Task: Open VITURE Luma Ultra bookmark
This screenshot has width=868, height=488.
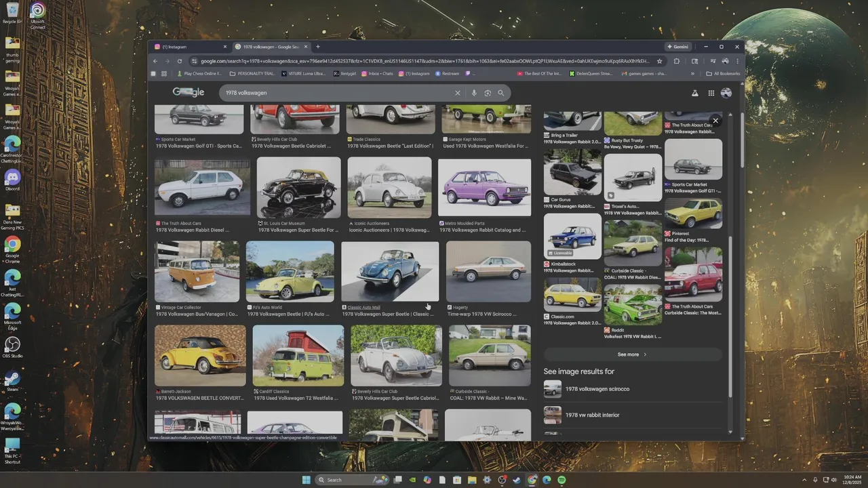Action: pyautogui.click(x=304, y=73)
